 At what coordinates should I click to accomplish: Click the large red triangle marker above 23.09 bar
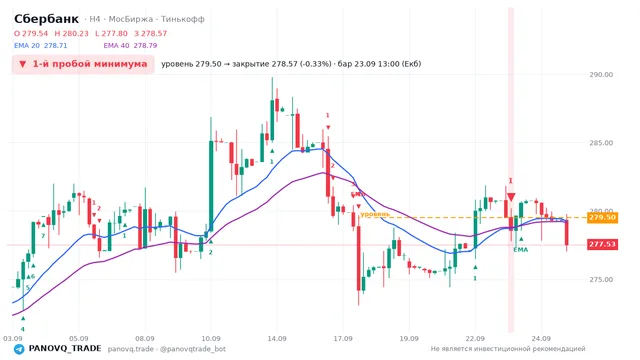511,197
